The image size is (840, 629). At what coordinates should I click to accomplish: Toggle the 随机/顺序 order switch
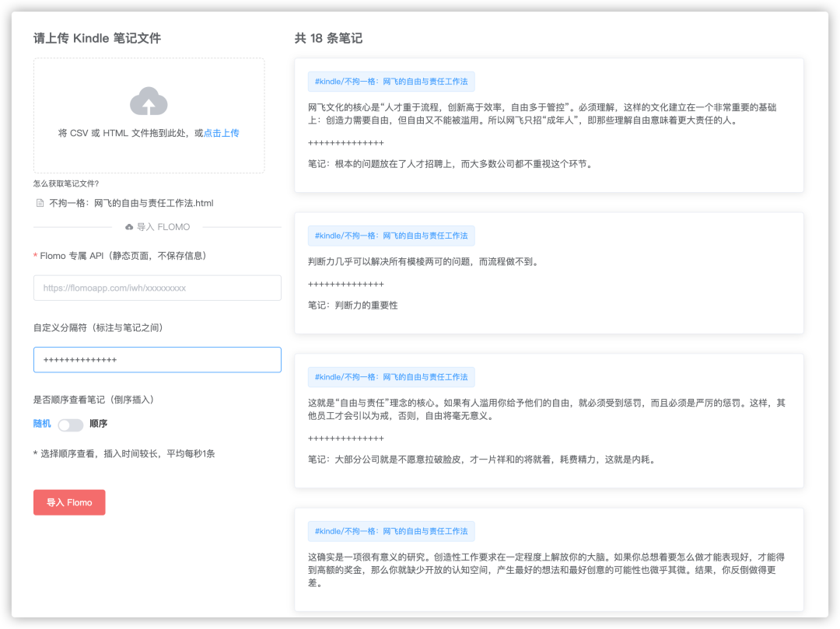tap(71, 425)
